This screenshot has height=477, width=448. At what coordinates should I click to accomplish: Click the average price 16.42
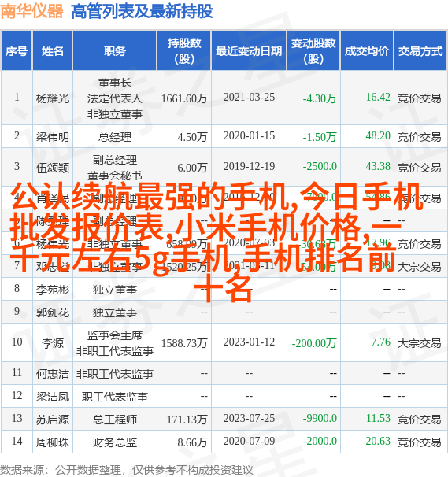(x=378, y=97)
